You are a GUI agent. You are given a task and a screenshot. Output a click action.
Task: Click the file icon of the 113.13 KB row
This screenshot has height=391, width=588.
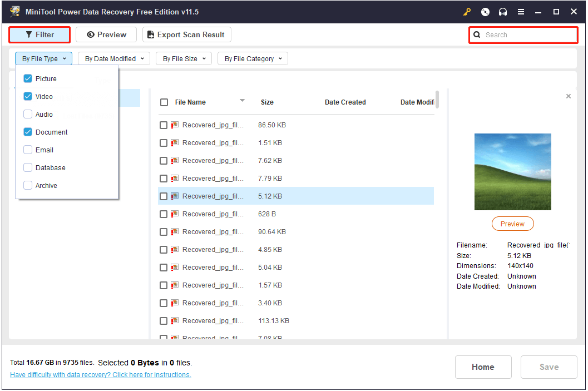(175, 321)
